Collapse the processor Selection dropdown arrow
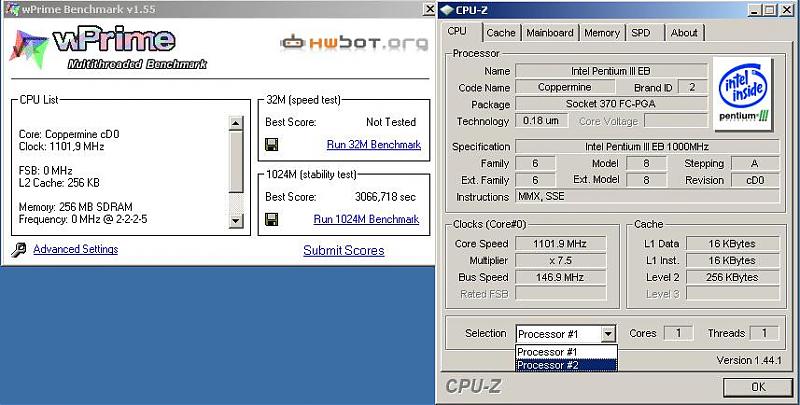800x405 pixels. click(x=608, y=334)
